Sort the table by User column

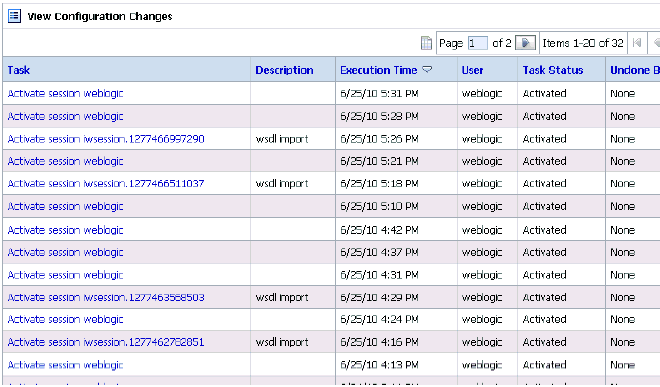[472, 70]
